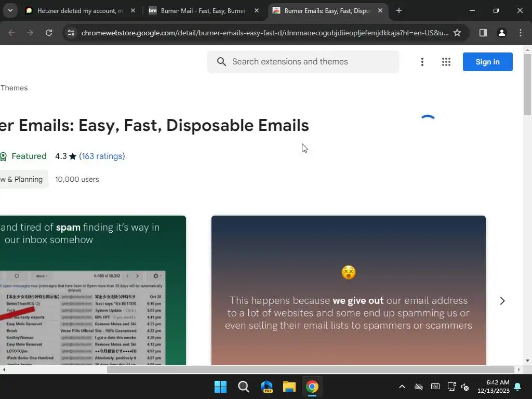The height and width of the screenshot is (399, 532).
Task: Open the green spam screenshot thumbnail
Action: [x=93, y=290]
